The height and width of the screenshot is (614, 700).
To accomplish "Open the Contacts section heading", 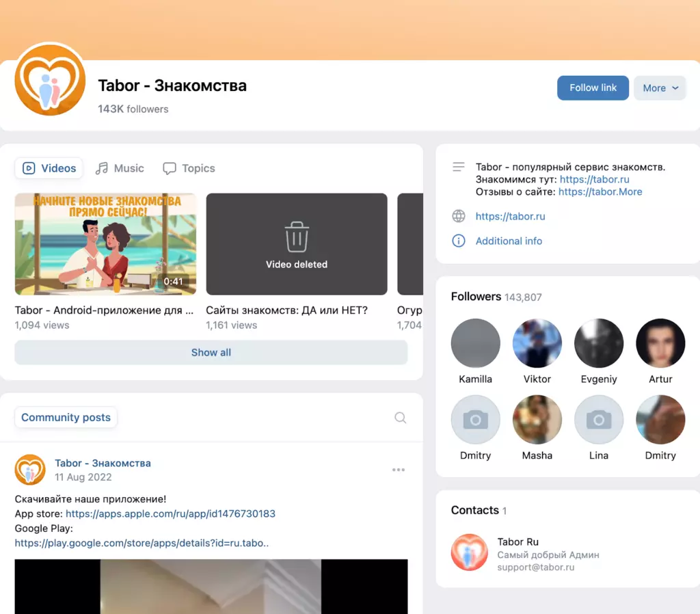I will (475, 510).
